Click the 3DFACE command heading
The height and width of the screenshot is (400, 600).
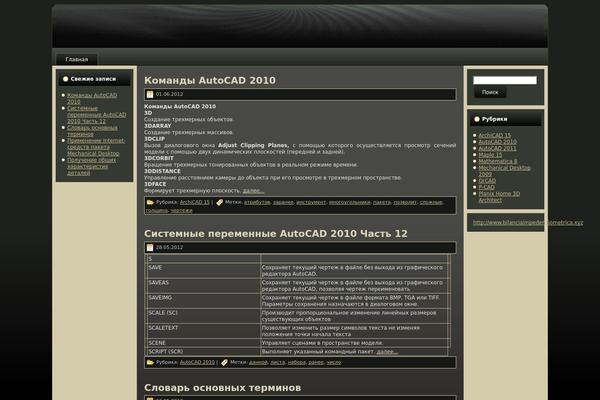(155, 184)
